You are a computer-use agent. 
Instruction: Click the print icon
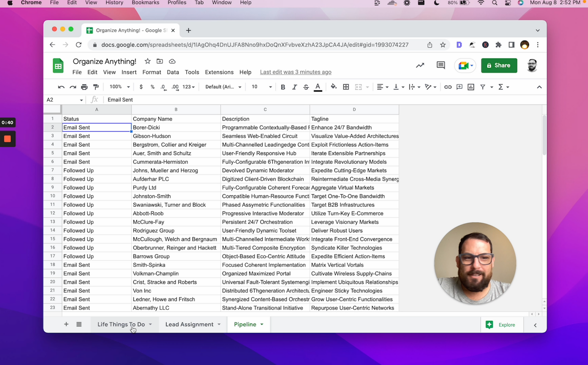tap(84, 87)
